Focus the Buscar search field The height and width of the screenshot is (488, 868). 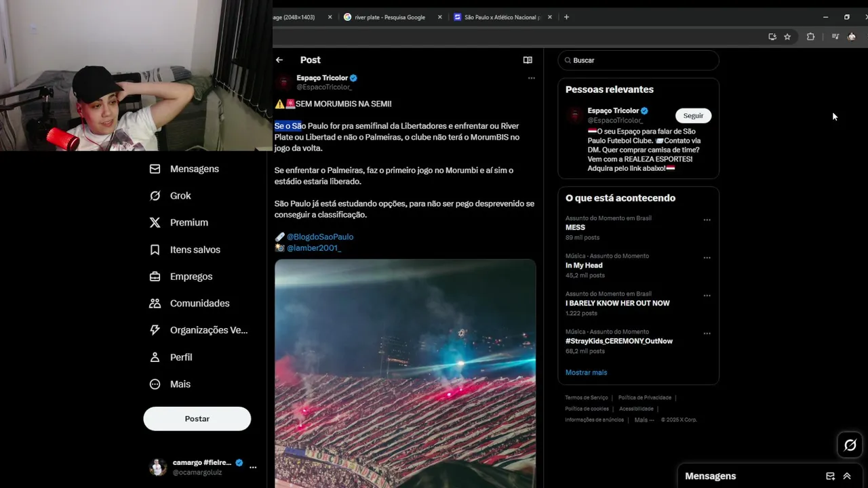638,60
